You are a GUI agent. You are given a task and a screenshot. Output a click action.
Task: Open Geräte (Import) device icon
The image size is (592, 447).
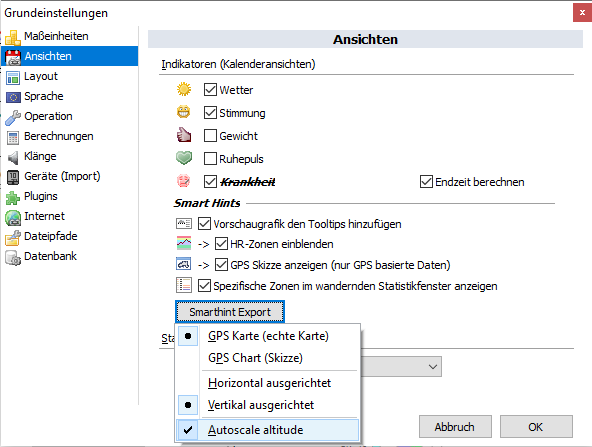13,177
